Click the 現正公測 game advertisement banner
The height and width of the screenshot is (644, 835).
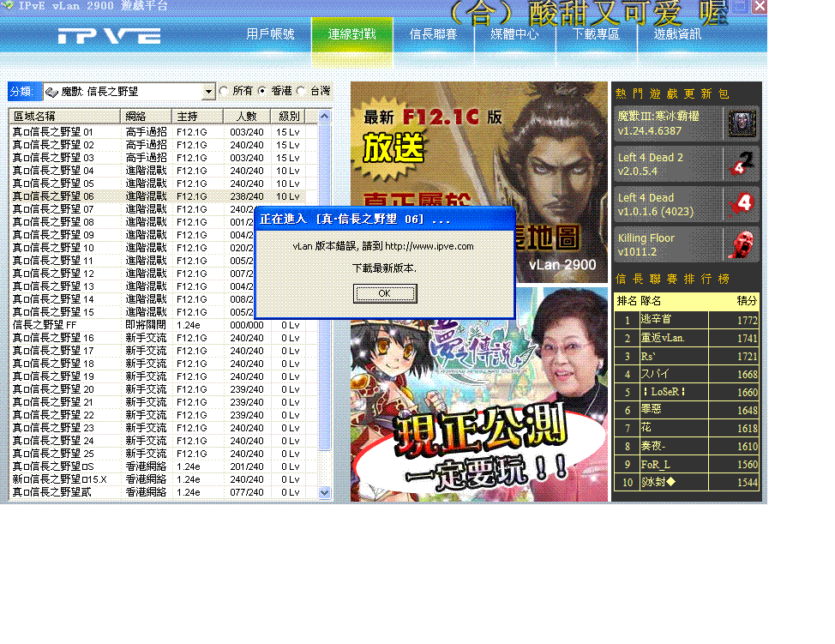click(x=478, y=394)
